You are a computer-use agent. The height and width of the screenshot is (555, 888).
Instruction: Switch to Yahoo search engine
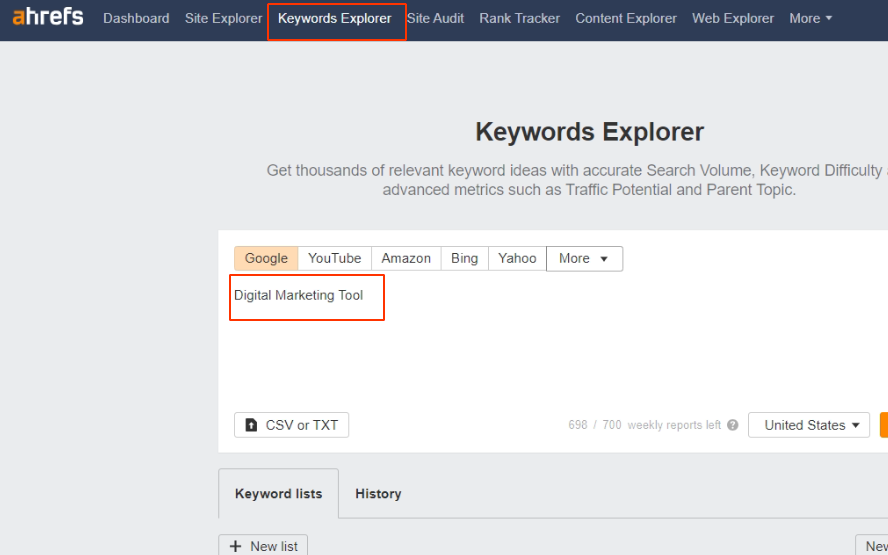517,258
